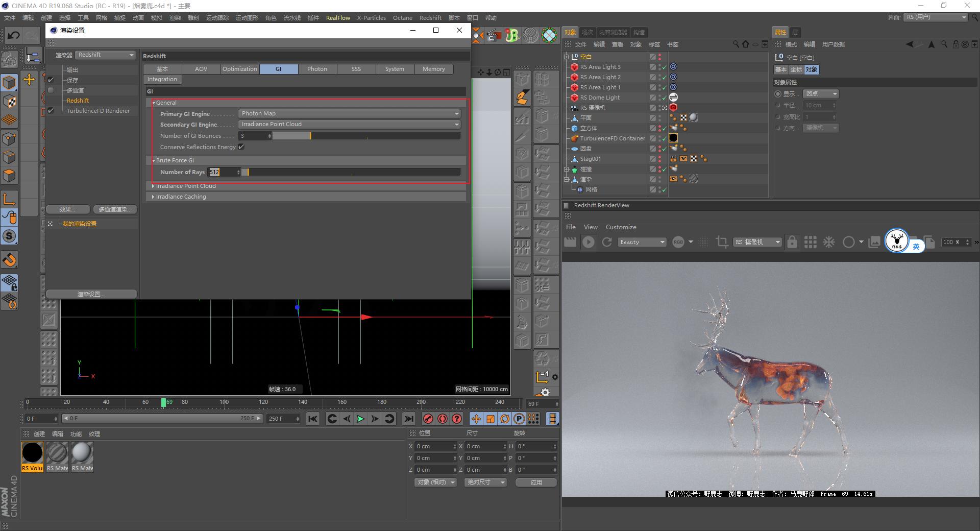Switch to the Memory tab in Redshift settings
980x531 pixels.
point(433,68)
